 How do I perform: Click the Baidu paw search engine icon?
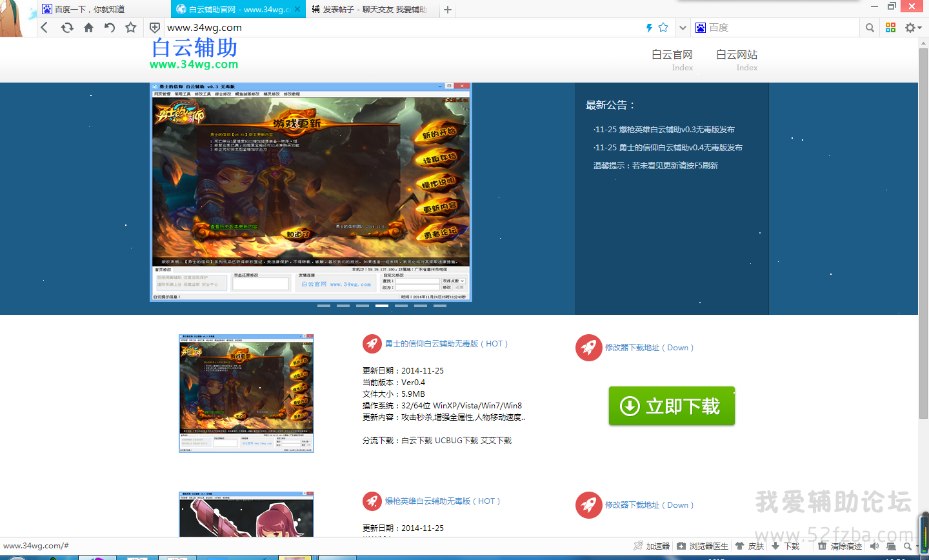pyautogui.click(x=701, y=28)
